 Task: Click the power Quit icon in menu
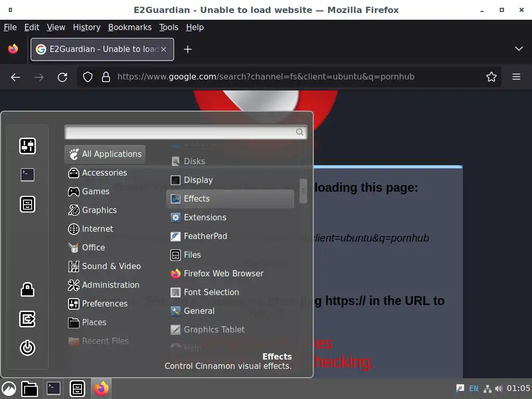pos(28,348)
